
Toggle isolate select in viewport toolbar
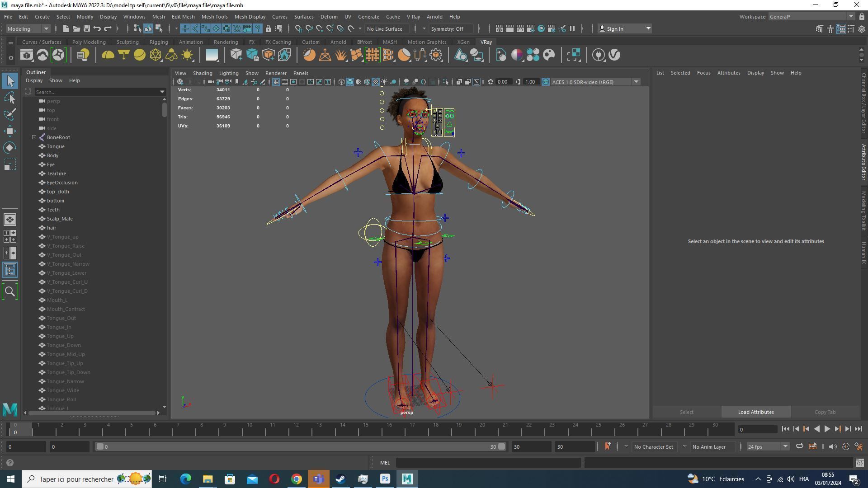coord(446,82)
